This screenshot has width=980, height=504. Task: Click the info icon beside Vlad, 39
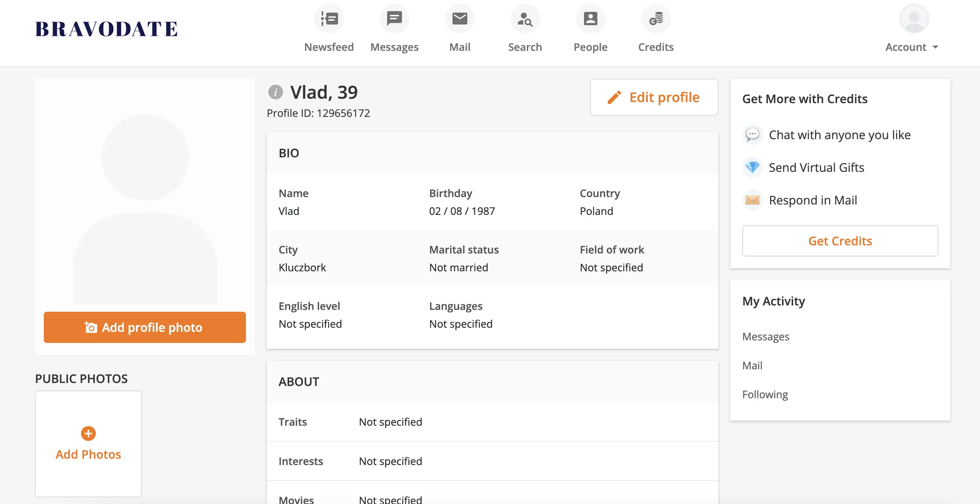click(x=275, y=92)
